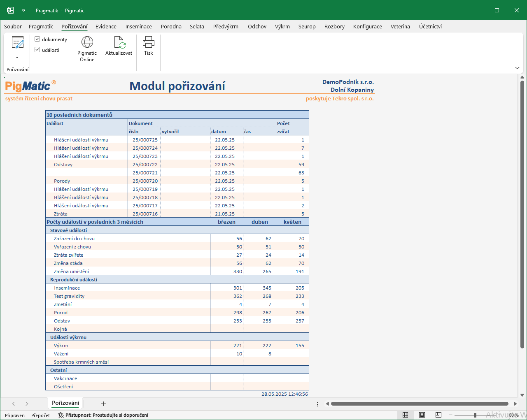The height and width of the screenshot is (420, 527).
Task: Expand the Pořizování dropdown arrow
Action: tap(17, 57)
